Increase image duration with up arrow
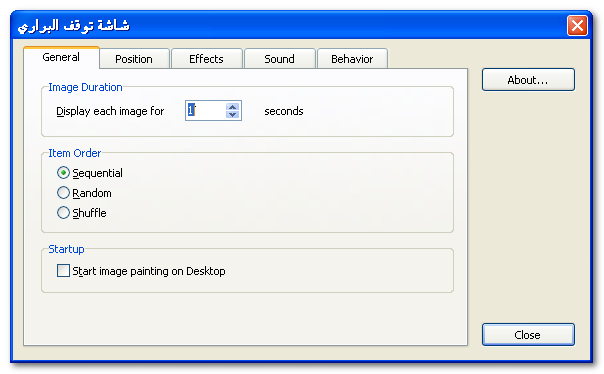The width and height of the screenshot is (604, 374). pyautogui.click(x=232, y=107)
